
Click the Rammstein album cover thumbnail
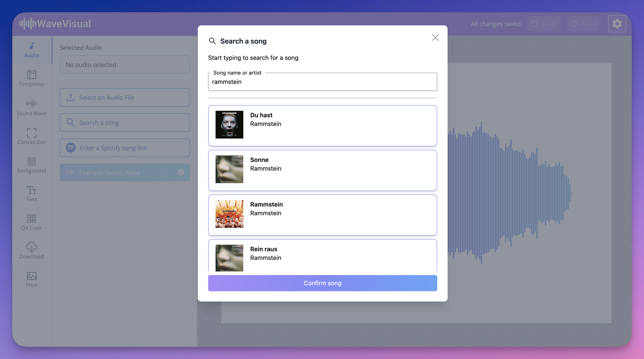click(229, 214)
